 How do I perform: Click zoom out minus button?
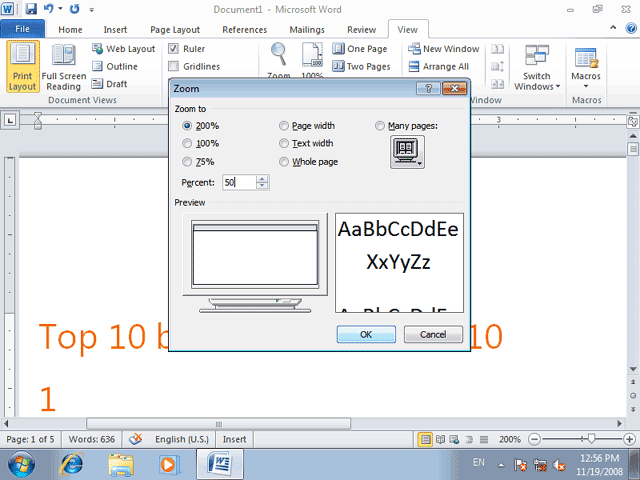pos(534,440)
